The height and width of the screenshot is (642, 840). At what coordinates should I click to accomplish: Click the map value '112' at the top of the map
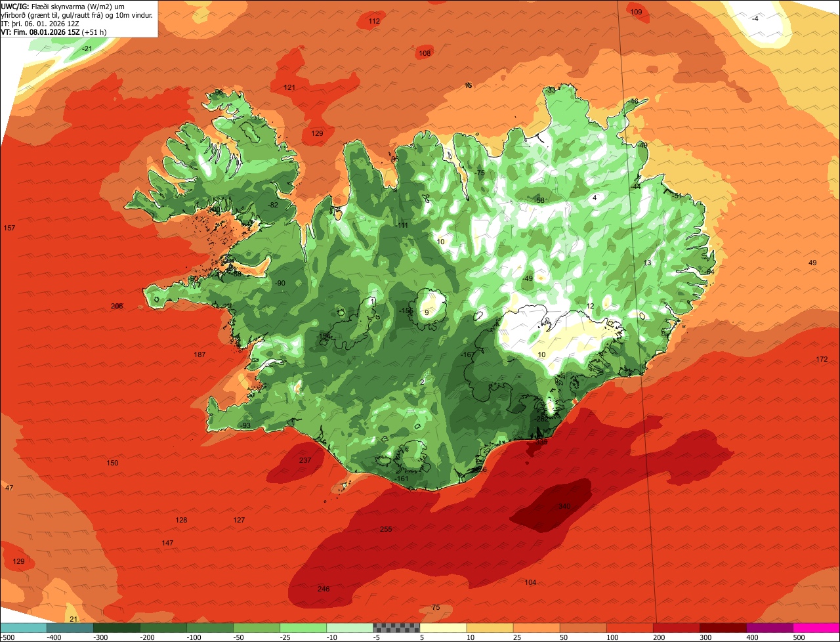374,21
